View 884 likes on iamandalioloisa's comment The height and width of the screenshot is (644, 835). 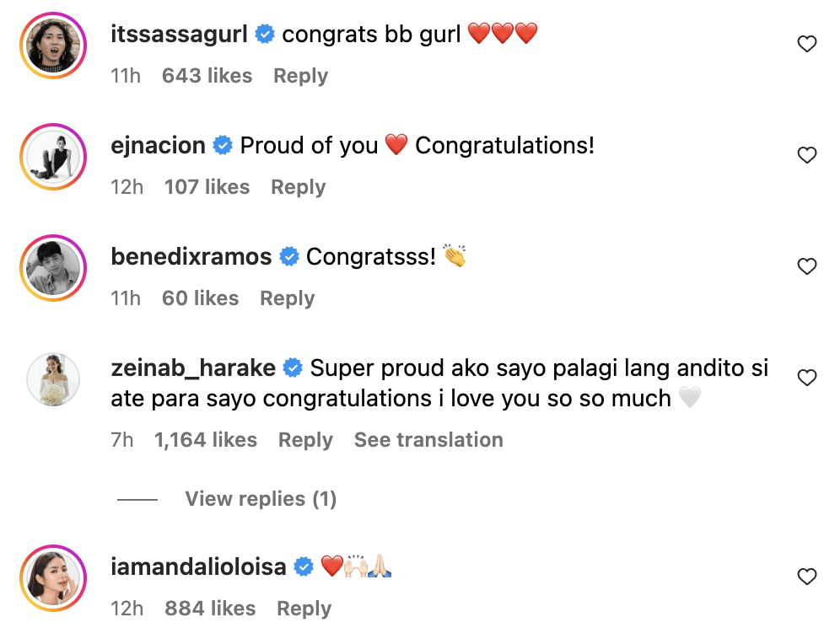tap(210, 609)
